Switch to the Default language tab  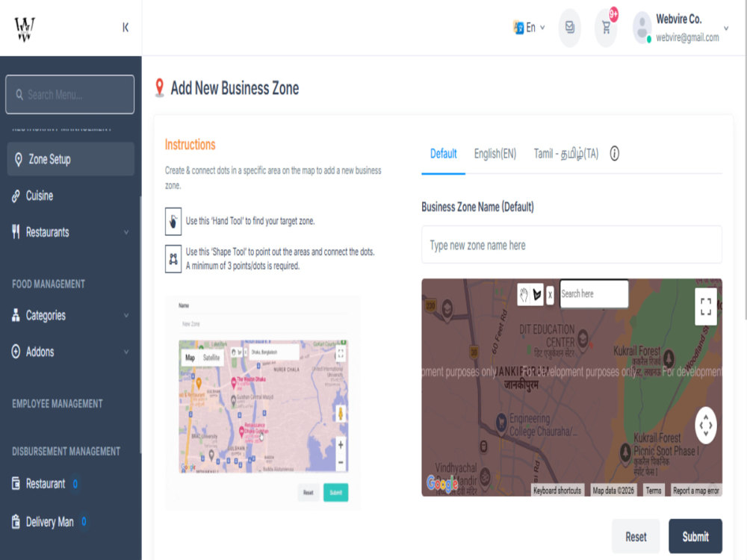[x=443, y=154]
